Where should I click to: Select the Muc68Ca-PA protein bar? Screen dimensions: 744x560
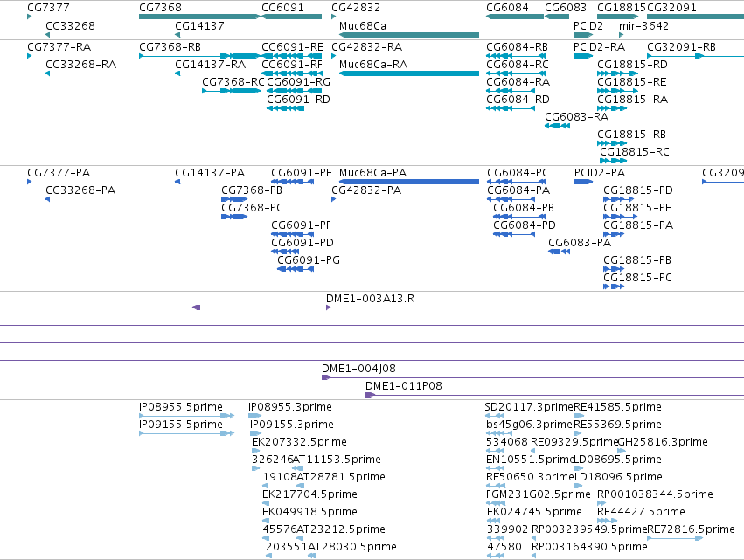[409, 182]
